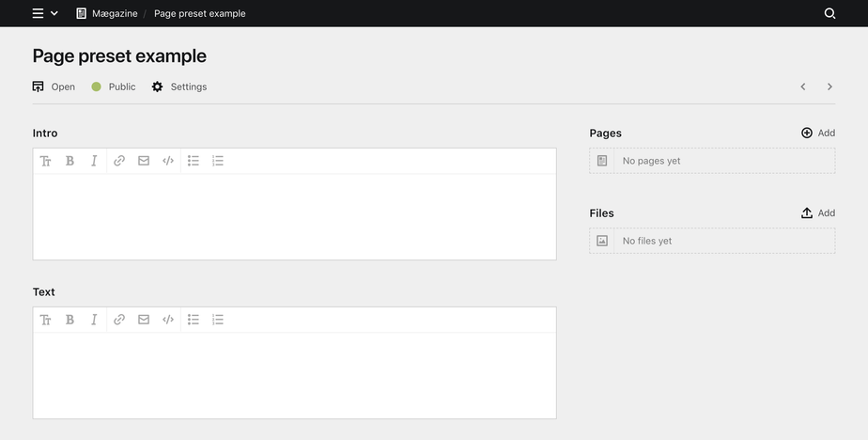
Task: Click the search magnifier icon
Action: pyautogui.click(x=829, y=13)
